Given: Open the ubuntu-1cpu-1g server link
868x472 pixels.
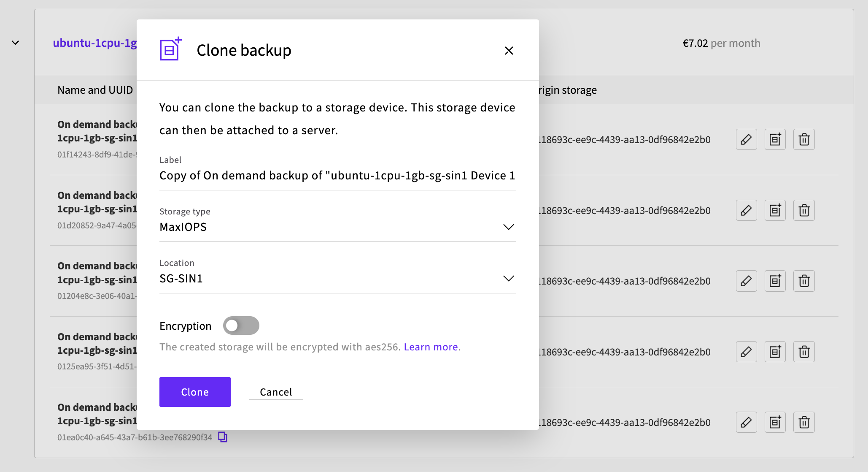Looking at the screenshot, I should pos(95,43).
